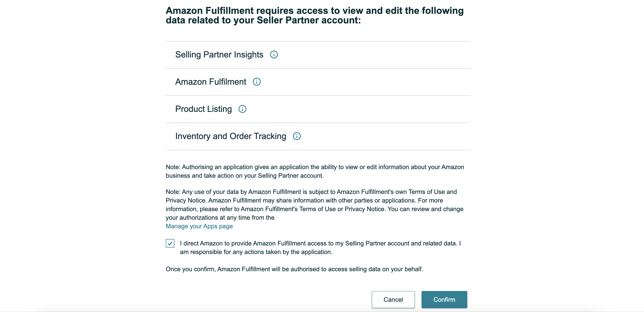Show info for Product Listing
Image resolution: width=644 pixels, height=312 pixels.
pyautogui.click(x=242, y=109)
